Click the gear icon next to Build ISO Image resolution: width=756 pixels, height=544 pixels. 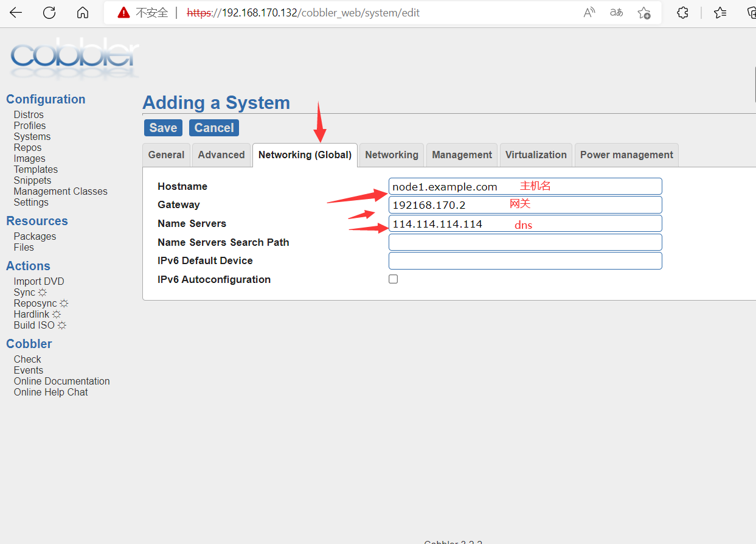[62, 326]
